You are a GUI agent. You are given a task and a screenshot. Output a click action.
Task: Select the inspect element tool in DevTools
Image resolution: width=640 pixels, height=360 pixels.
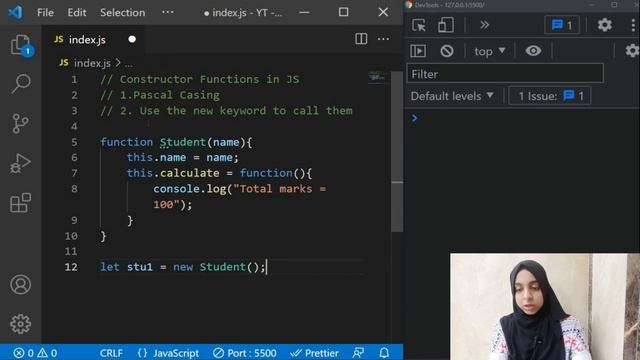click(419, 25)
